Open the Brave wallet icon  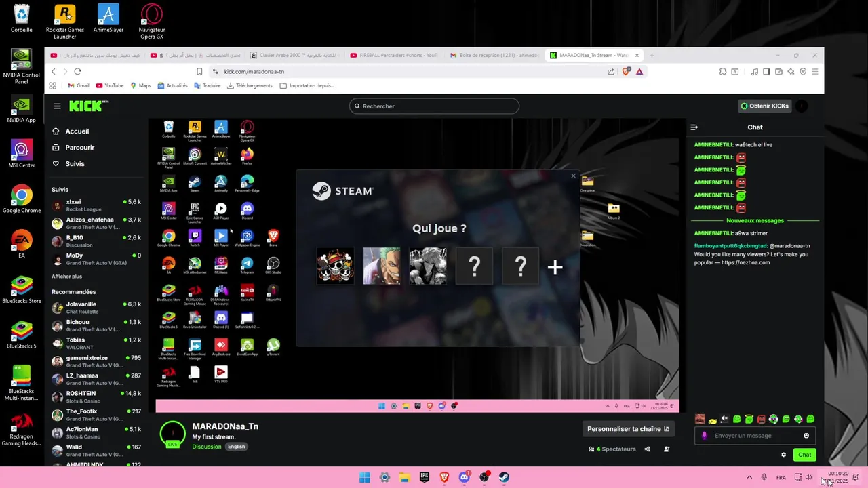tap(778, 71)
